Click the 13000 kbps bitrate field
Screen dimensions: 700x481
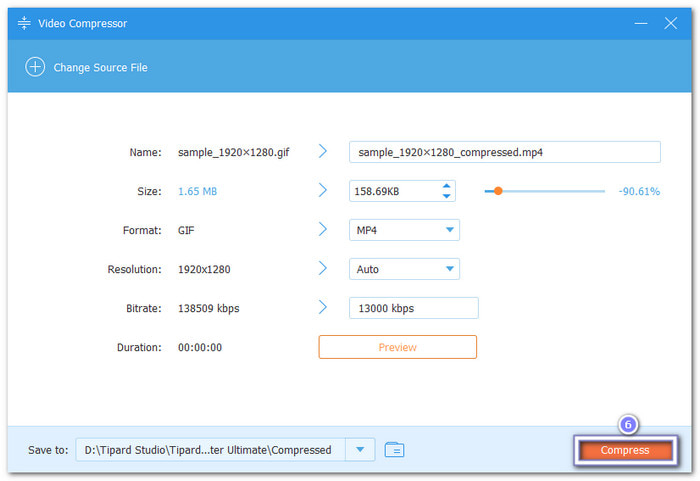[x=413, y=308]
